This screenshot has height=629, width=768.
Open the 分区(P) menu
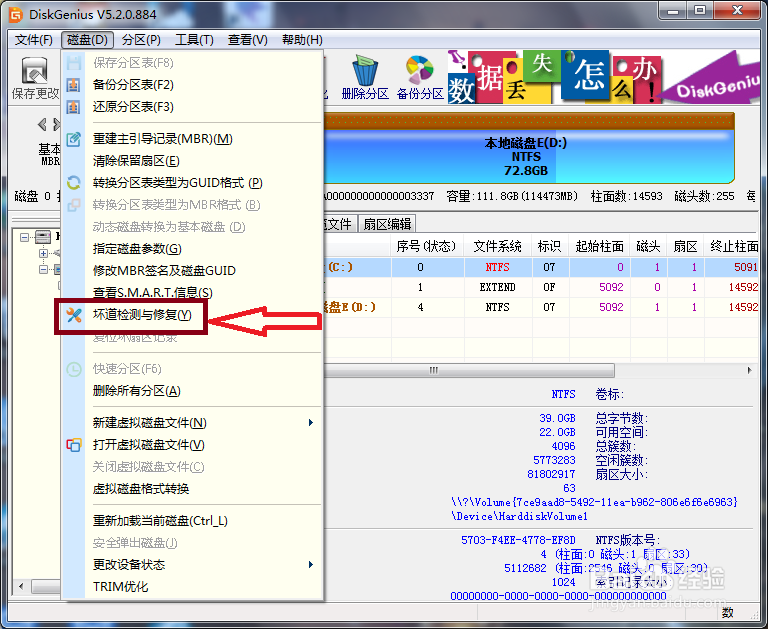(141, 40)
